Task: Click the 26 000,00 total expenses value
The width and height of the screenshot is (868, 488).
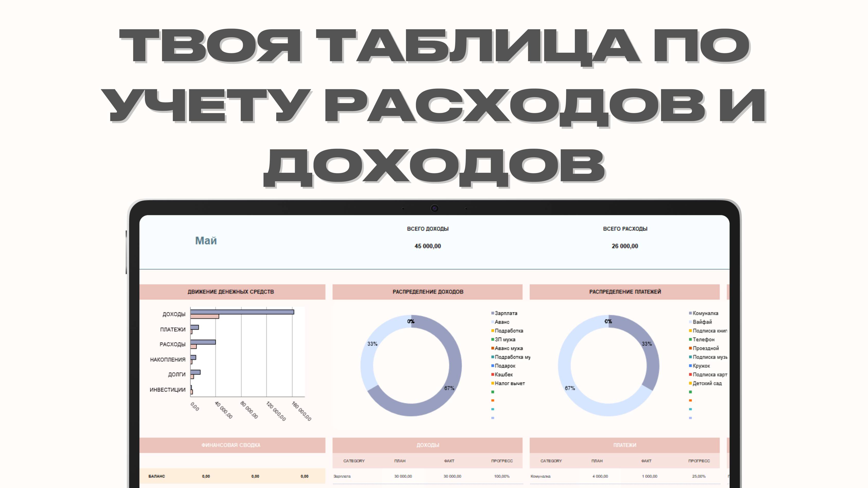Action: [x=625, y=246]
